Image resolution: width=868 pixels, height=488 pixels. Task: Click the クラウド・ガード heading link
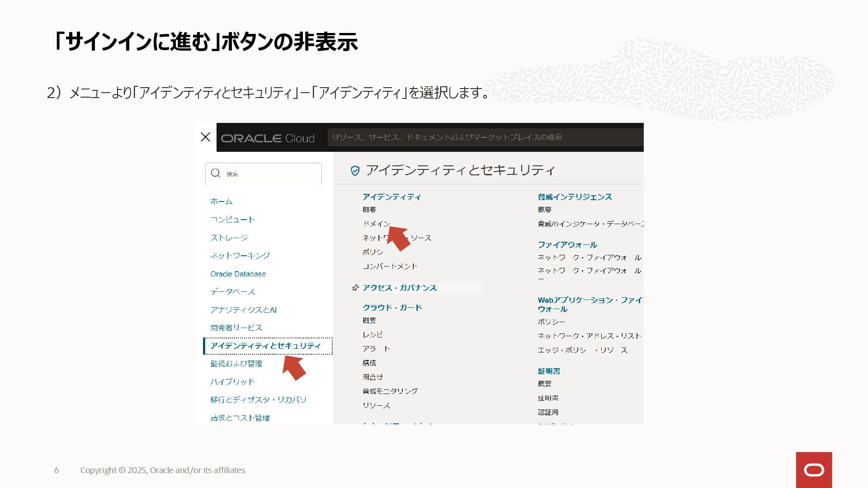click(392, 308)
